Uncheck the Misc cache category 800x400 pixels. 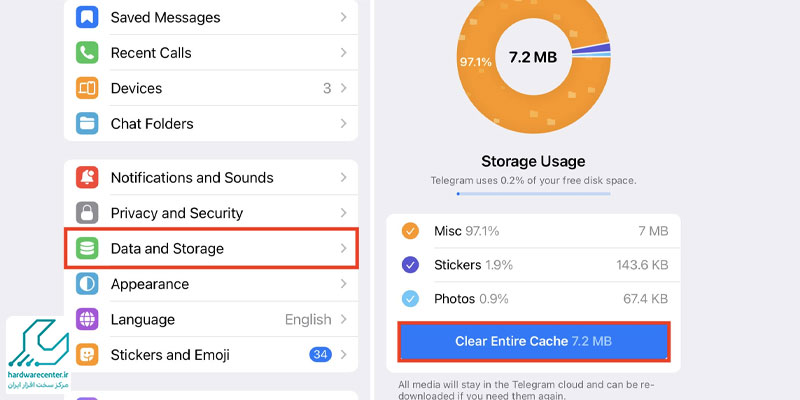pos(410,231)
